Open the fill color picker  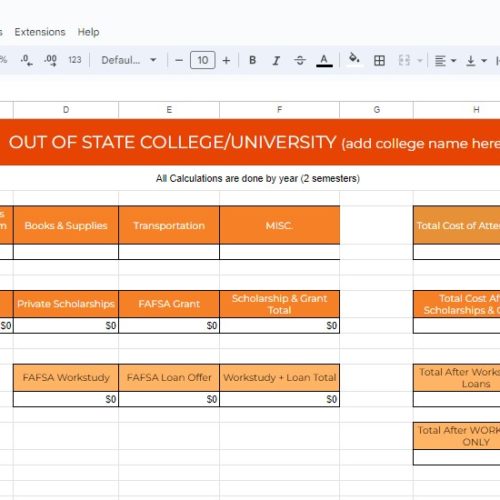click(354, 60)
